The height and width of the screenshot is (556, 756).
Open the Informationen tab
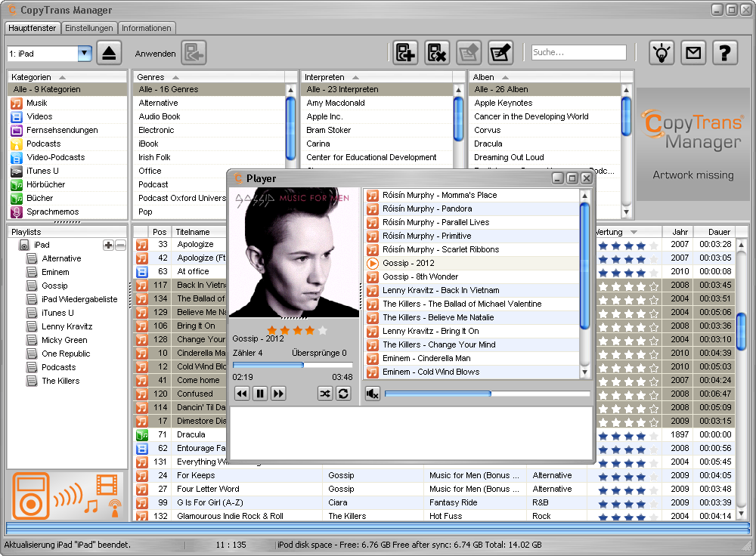click(x=147, y=28)
